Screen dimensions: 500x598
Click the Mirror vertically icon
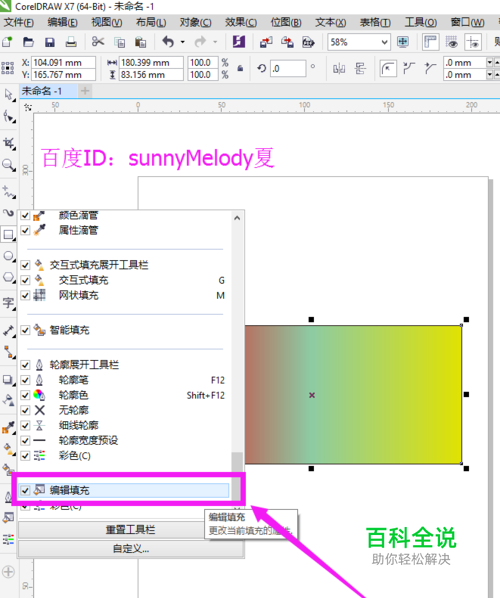click(360, 69)
